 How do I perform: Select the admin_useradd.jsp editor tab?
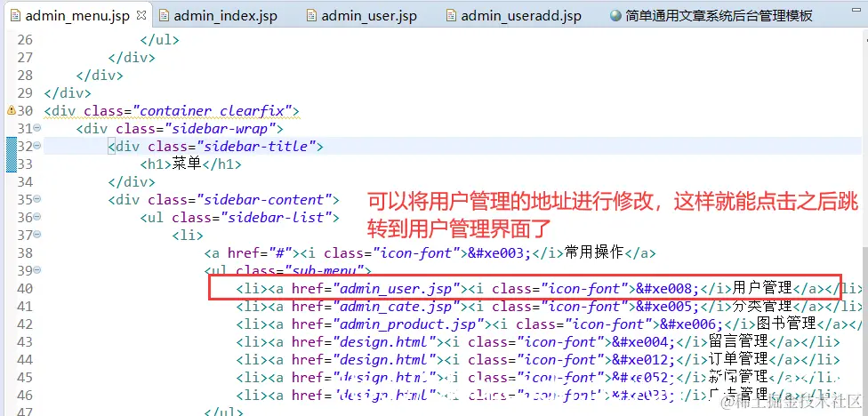[514, 15]
